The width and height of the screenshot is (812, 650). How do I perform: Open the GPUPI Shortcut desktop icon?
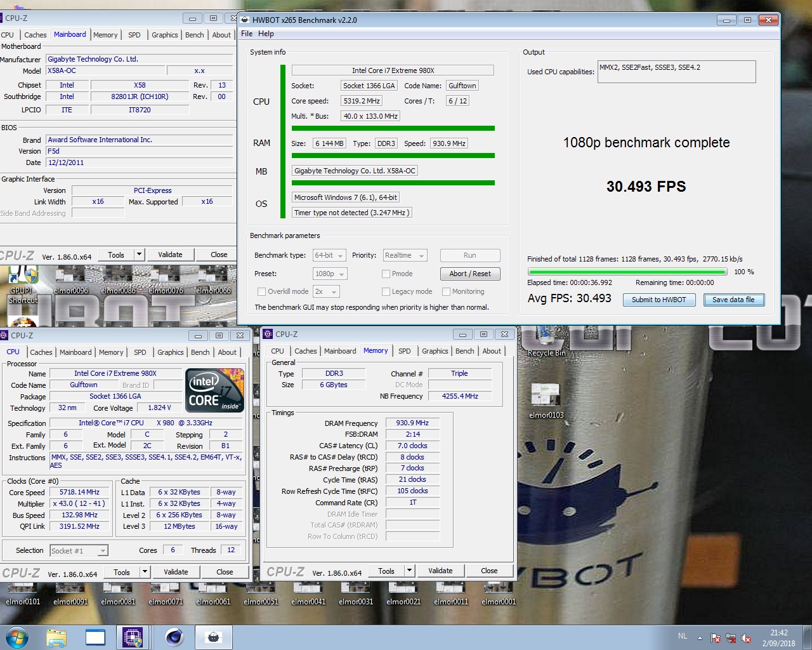(23, 284)
